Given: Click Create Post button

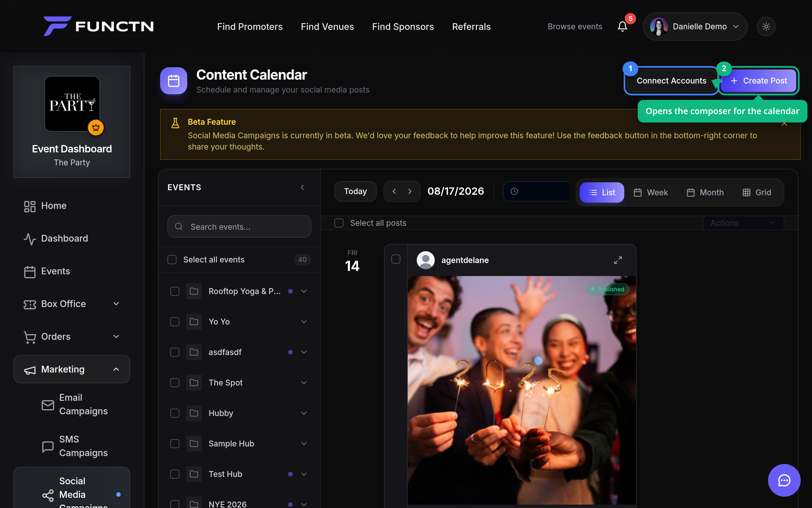Looking at the screenshot, I should pos(758,81).
